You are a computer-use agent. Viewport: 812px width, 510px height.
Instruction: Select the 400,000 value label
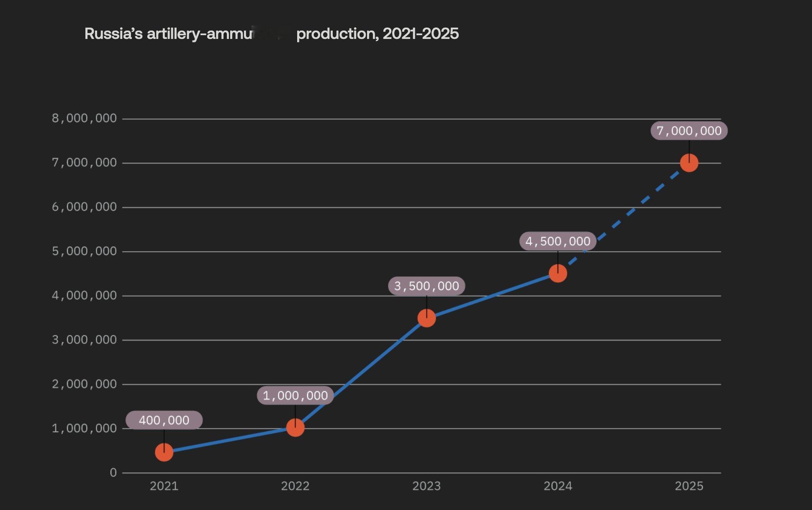[x=164, y=420]
